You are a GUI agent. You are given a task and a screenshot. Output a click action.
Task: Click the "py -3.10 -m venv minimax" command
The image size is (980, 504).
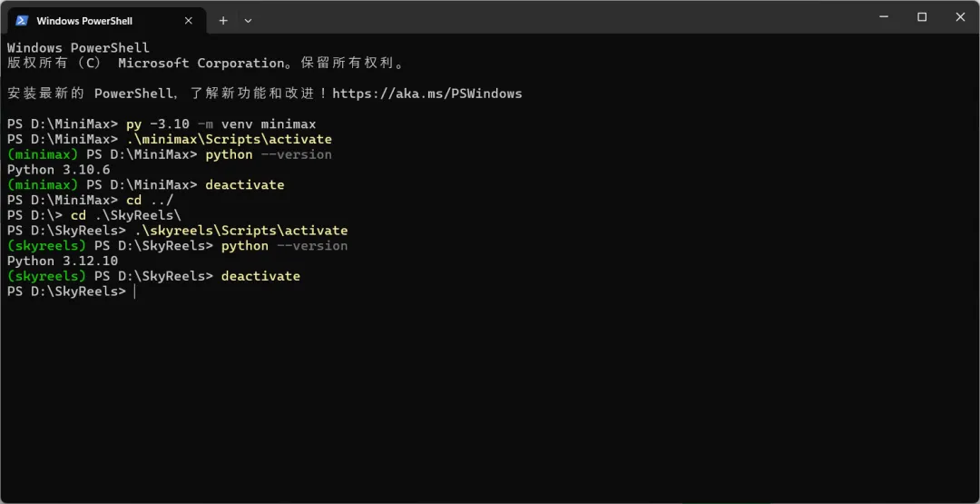[x=220, y=124]
